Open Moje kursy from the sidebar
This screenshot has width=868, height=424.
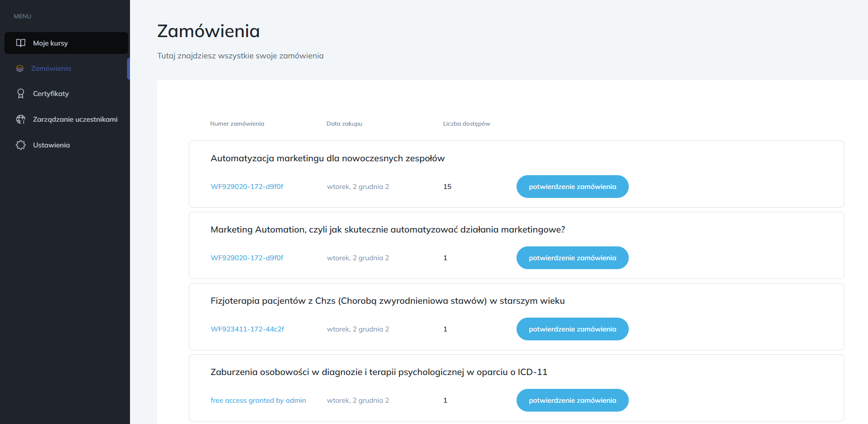[x=50, y=43]
